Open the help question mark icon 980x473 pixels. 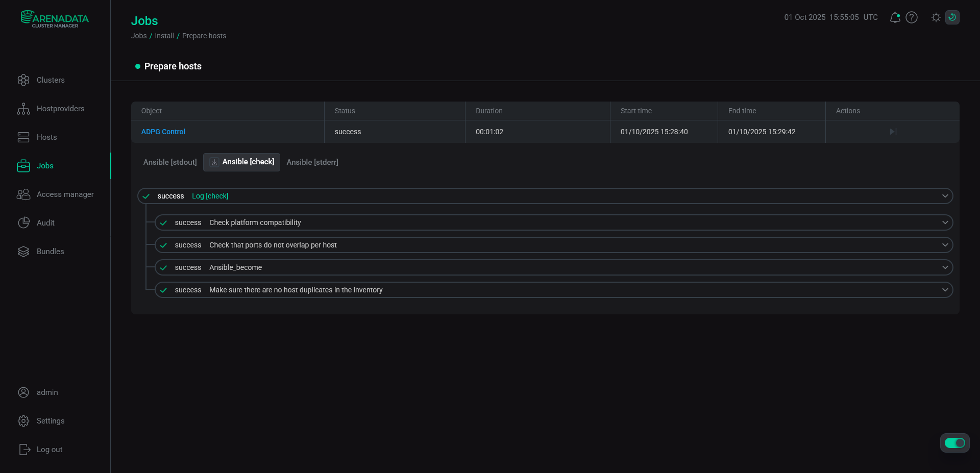point(912,17)
